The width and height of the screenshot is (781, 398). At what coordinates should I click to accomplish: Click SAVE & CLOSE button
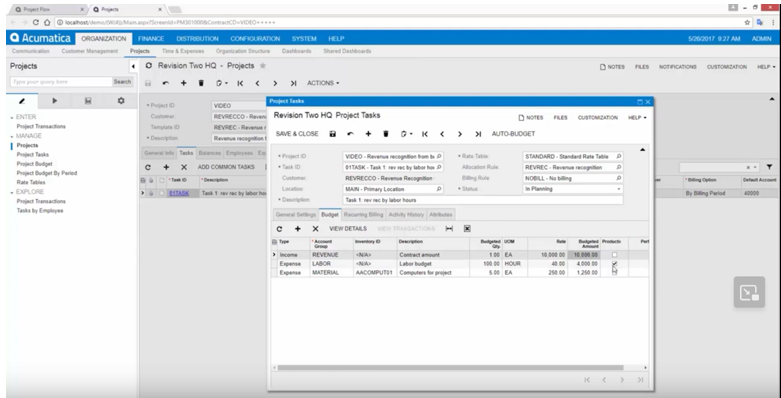(297, 134)
